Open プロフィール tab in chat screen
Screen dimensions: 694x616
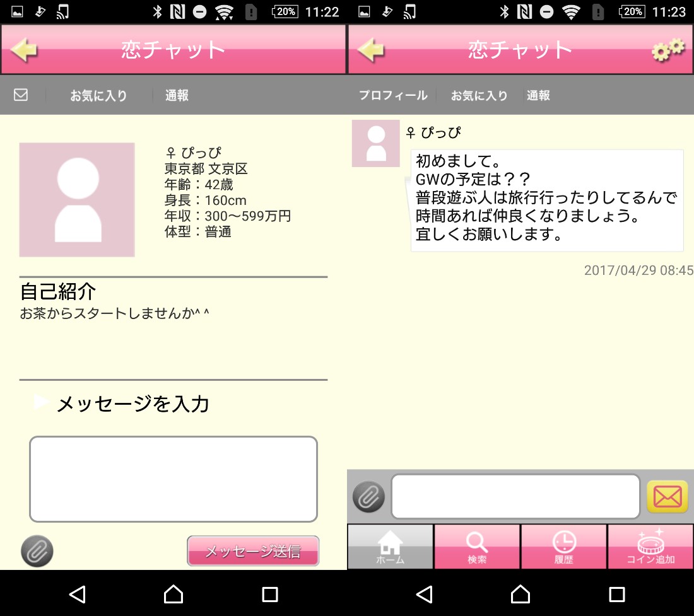pyautogui.click(x=393, y=95)
